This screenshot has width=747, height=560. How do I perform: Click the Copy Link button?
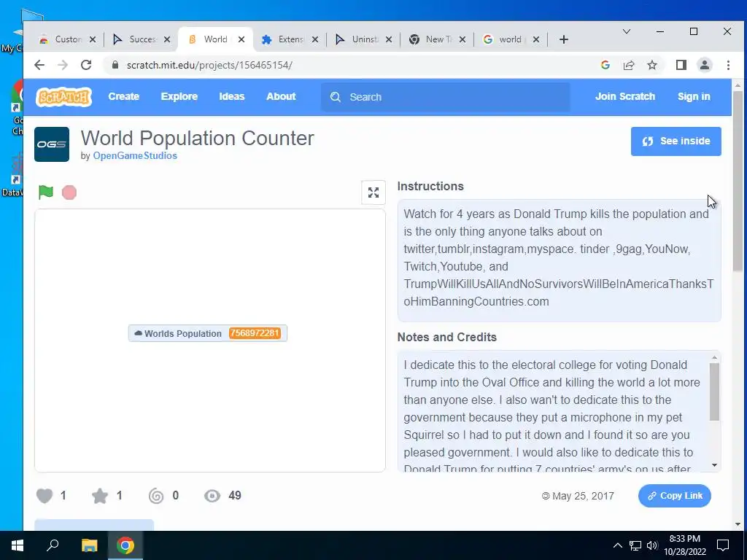[x=675, y=496]
